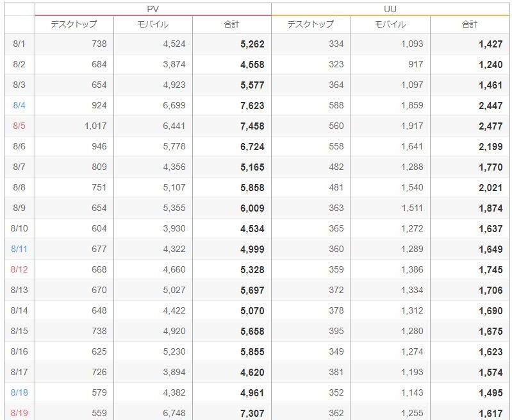This screenshot has height=420, width=512.
Task: Click the red 8/19 date label
Action: pyautogui.click(x=19, y=413)
